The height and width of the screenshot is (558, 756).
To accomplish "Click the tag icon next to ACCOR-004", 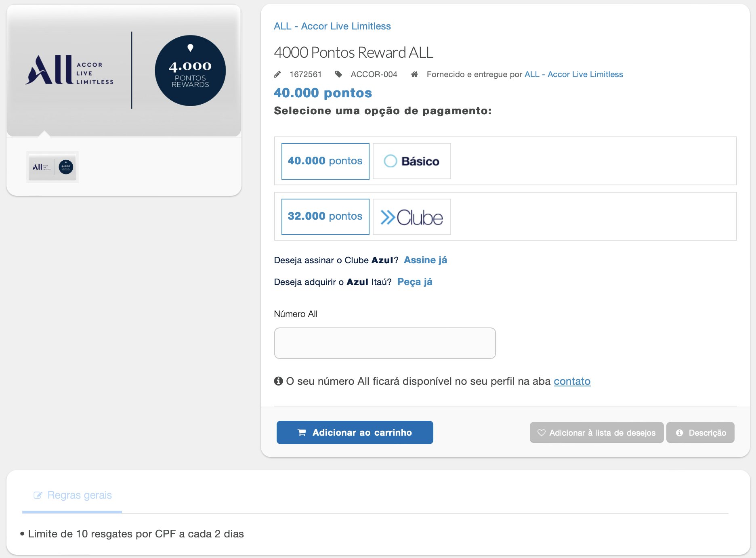I will (338, 74).
